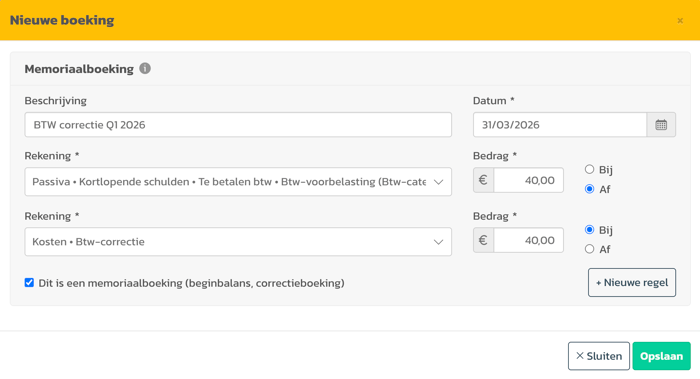Click the Memoriaalboeking heading text
This screenshot has width=700, height=379.
pyautogui.click(x=79, y=69)
